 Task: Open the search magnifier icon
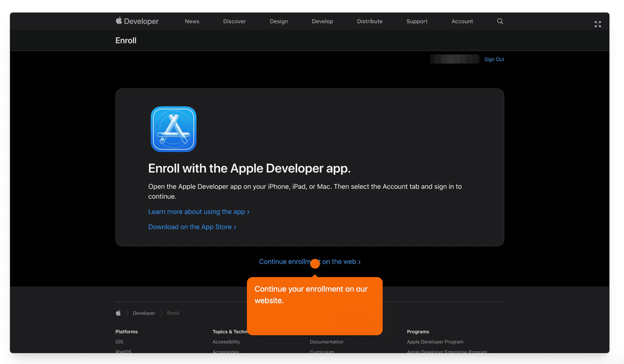point(500,21)
